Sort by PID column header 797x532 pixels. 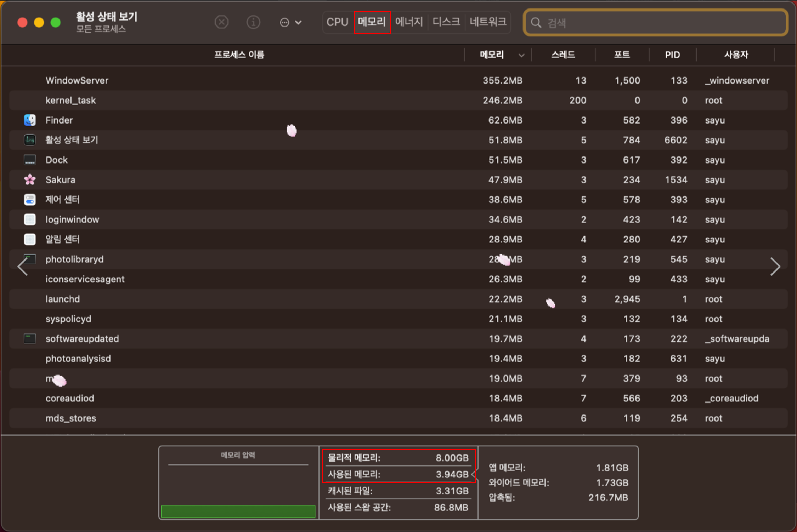point(672,55)
